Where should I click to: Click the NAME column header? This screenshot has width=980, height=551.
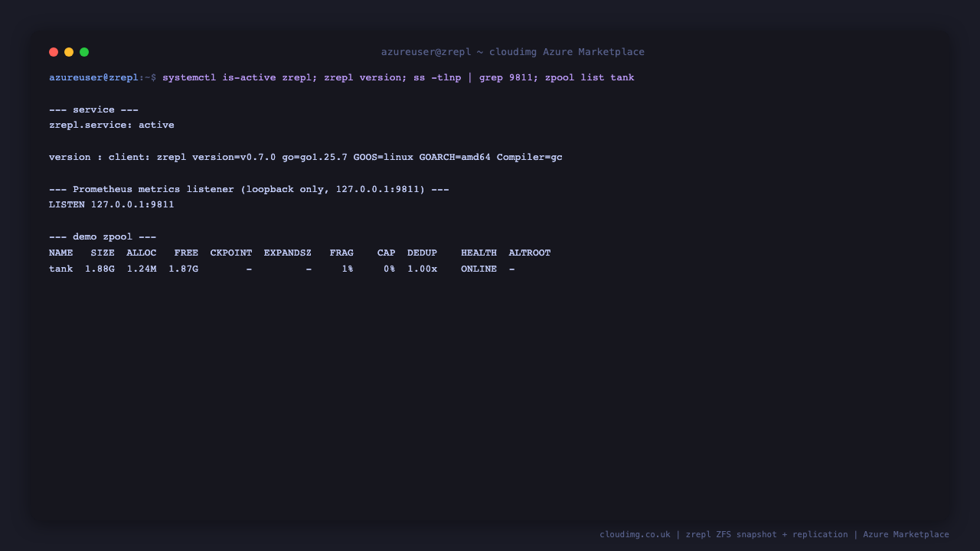coord(61,253)
